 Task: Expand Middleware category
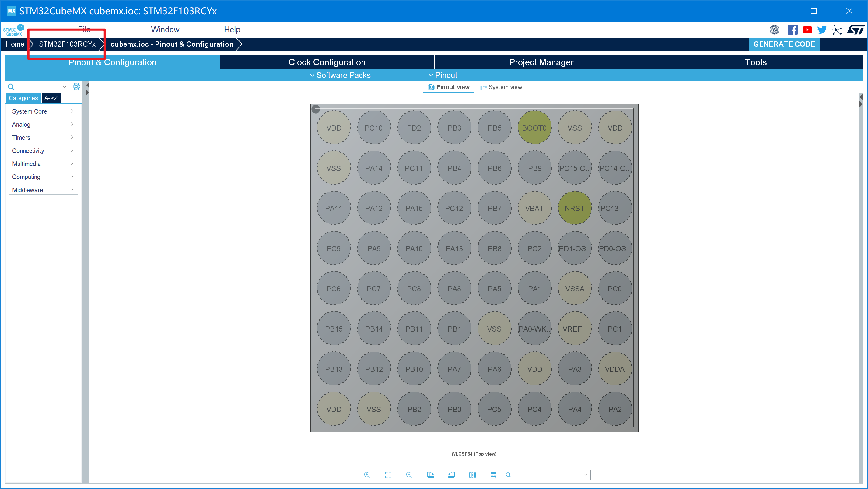pyautogui.click(x=43, y=190)
